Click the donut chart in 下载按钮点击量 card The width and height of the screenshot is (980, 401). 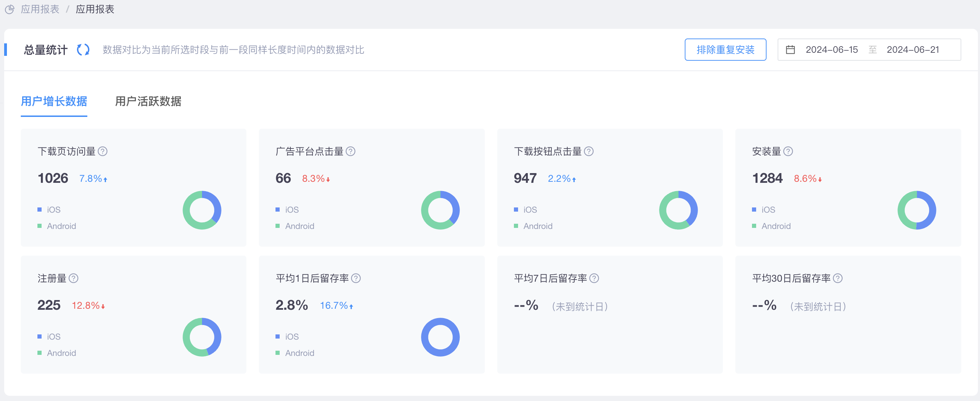pyautogui.click(x=678, y=210)
